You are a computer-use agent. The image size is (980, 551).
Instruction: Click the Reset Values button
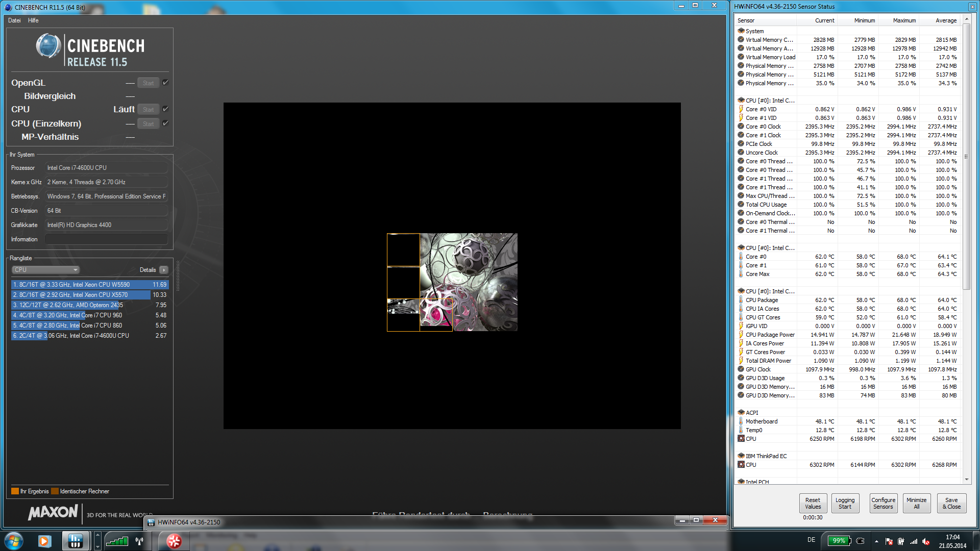pyautogui.click(x=813, y=503)
